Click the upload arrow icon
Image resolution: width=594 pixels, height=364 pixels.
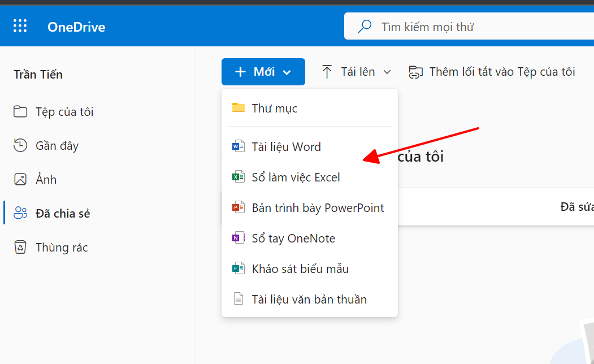tap(327, 72)
